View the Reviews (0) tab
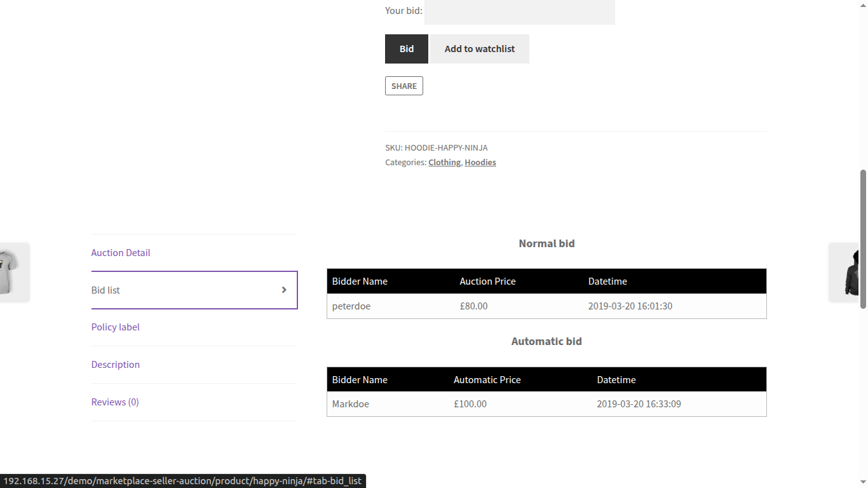868x488 pixels. coord(114,402)
